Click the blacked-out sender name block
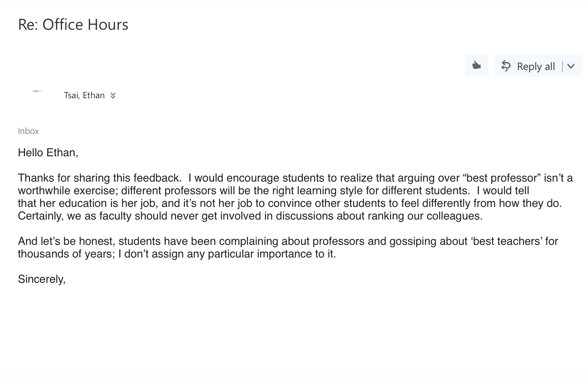The width and height of the screenshot is (588, 384). click(x=93, y=72)
